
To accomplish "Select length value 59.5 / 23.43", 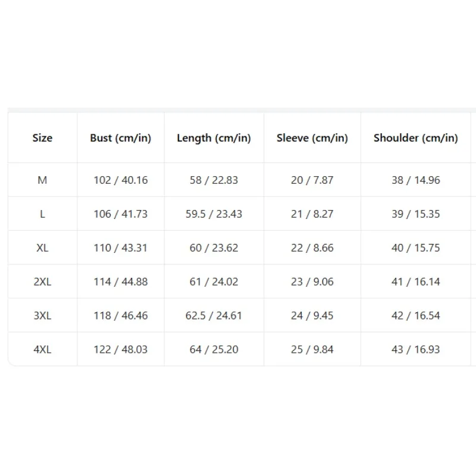I will [214, 214].
